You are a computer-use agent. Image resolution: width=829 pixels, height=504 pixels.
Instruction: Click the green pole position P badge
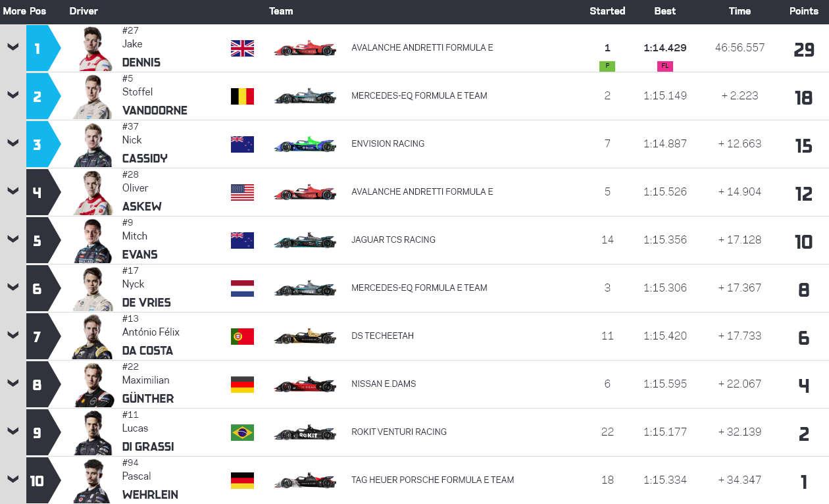click(607, 66)
